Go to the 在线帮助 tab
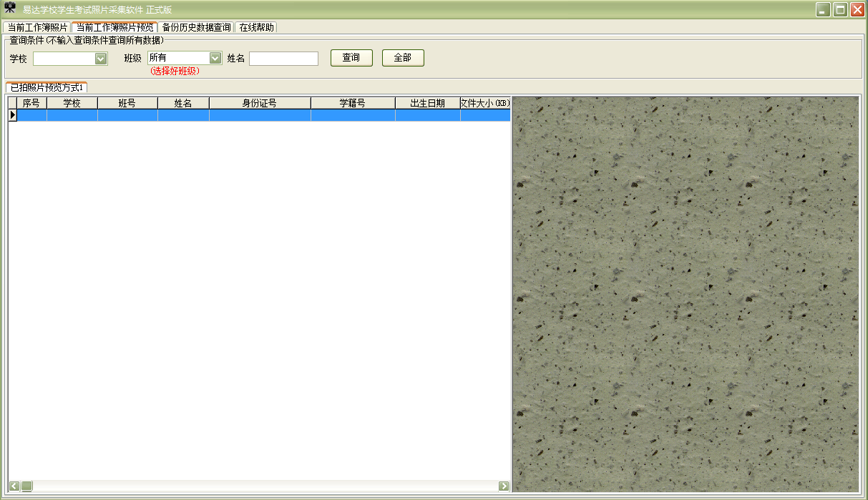 (256, 27)
